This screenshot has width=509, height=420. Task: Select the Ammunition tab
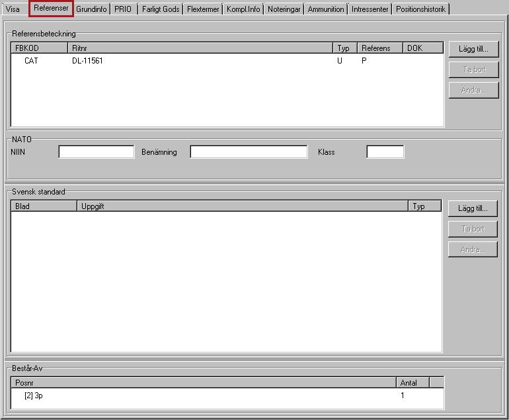[326, 9]
